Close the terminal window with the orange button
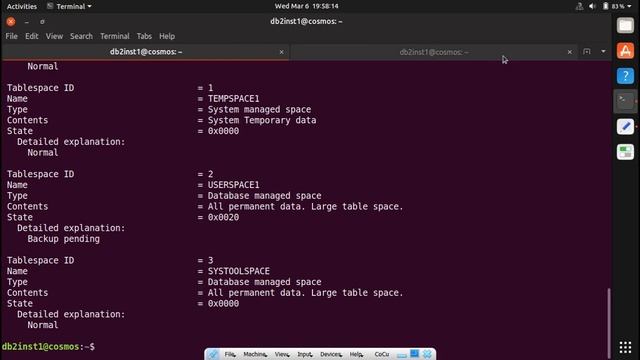The width and height of the screenshot is (640, 360). (11, 22)
